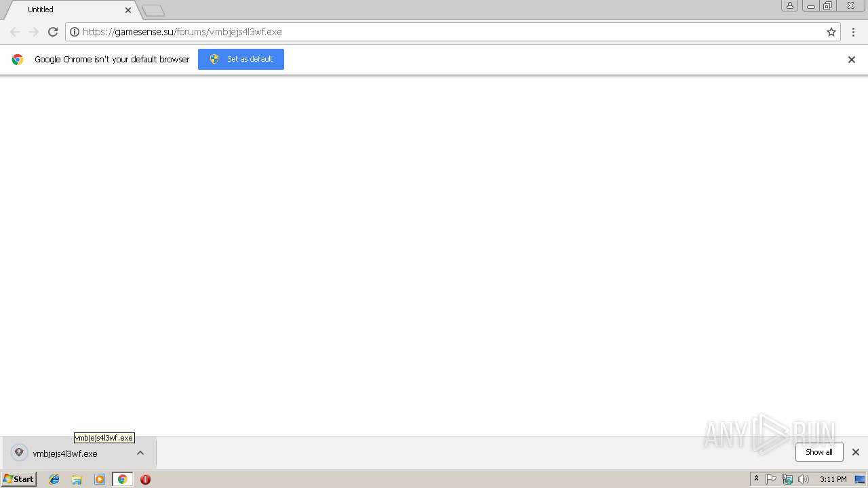Click the address bar URL field
Image resolution: width=868 pixels, height=488 pixels.
tap(453, 32)
